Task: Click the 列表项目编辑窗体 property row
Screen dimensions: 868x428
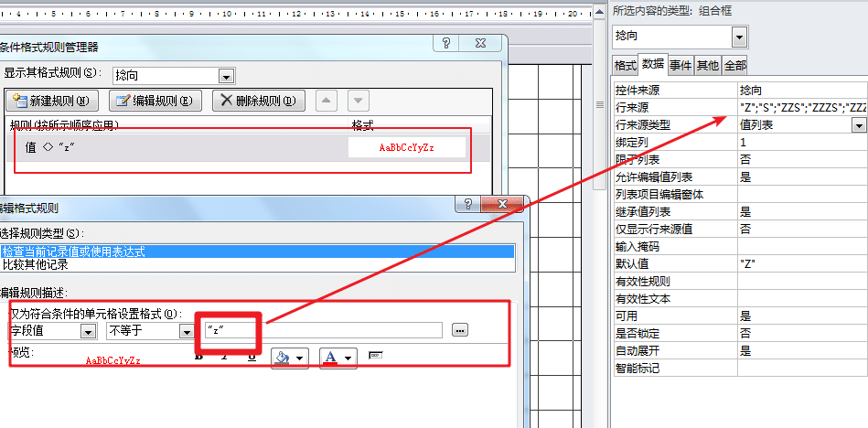Action: [741, 195]
